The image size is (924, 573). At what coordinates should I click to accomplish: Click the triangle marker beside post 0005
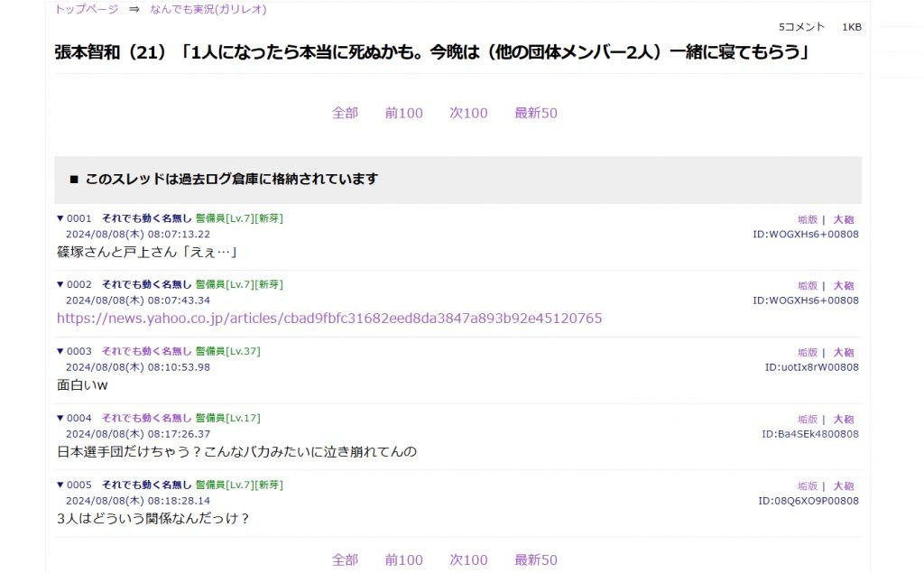[x=60, y=485]
